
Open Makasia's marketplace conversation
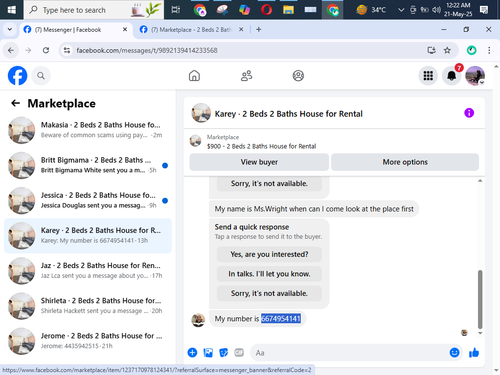click(88, 130)
